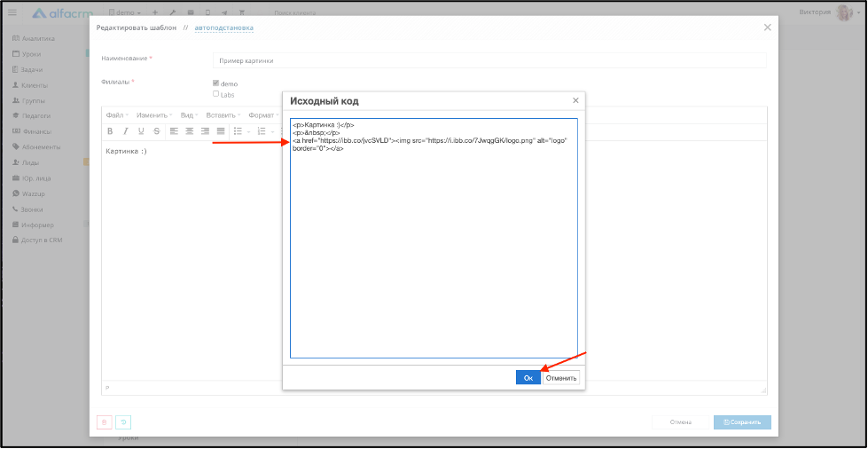Align text left in the editor
The width and height of the screenshot is (868, 449).
[x=174, y=131]
